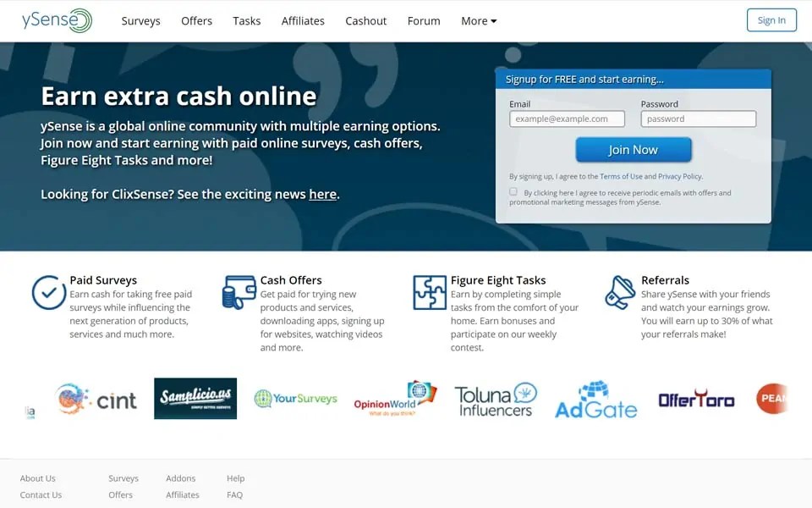Select the Toluna Influencers logo
The height and width of the screenshot is (508, 812).
pyautogui.click(x=494, y=399)
